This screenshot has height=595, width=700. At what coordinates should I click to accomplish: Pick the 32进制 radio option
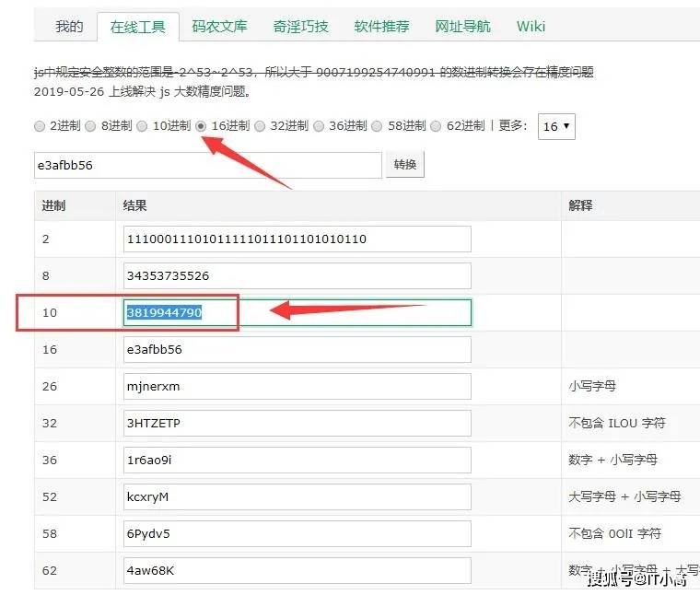(x=260, y=126)
